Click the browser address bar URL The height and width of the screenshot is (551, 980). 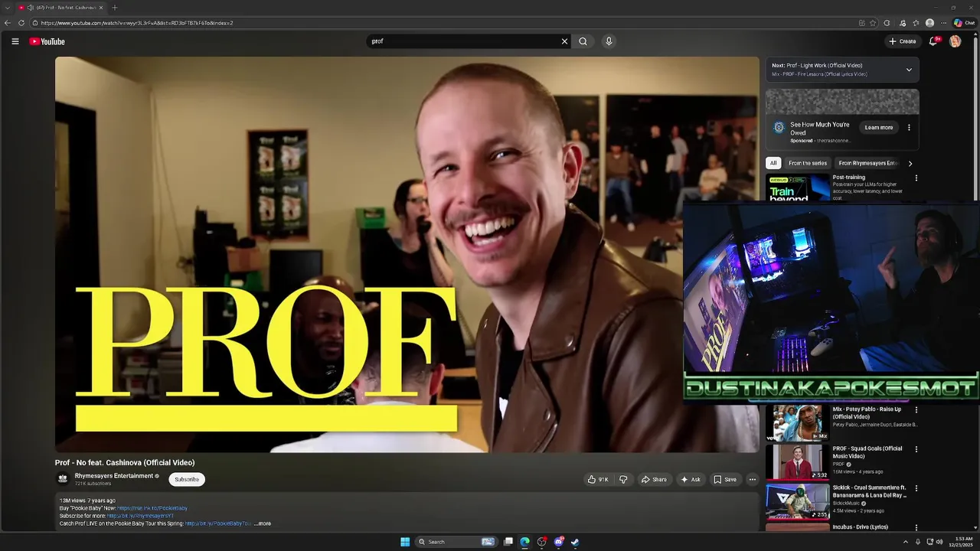137,23
